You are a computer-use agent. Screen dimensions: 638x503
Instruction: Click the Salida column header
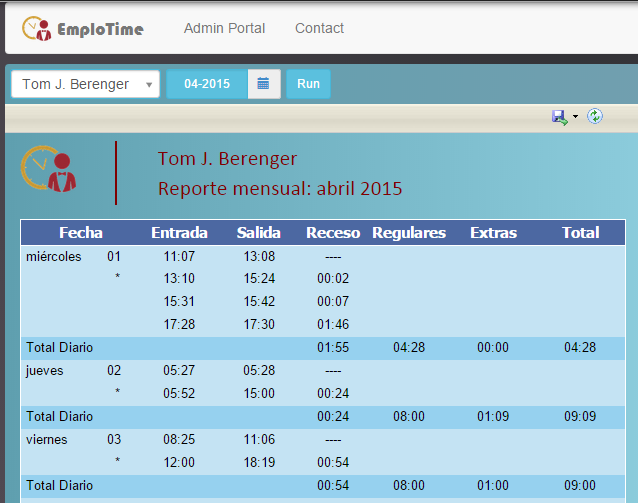coord(258,232)
